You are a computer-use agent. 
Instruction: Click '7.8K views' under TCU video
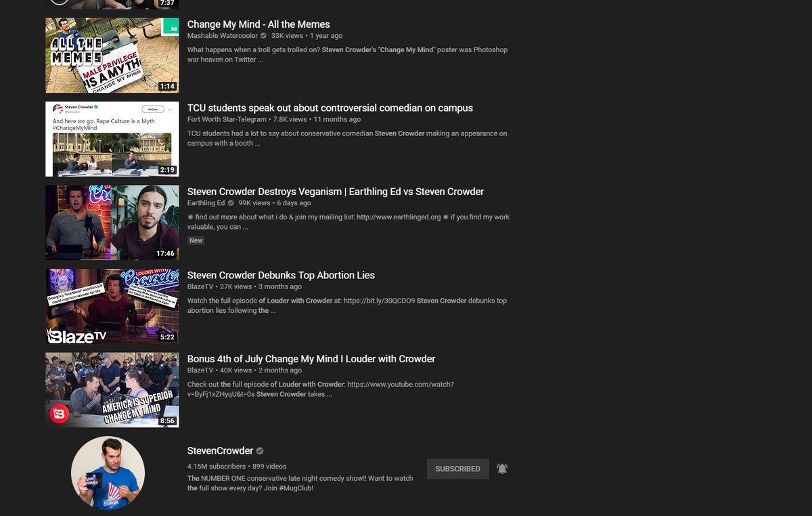point(290,119)
